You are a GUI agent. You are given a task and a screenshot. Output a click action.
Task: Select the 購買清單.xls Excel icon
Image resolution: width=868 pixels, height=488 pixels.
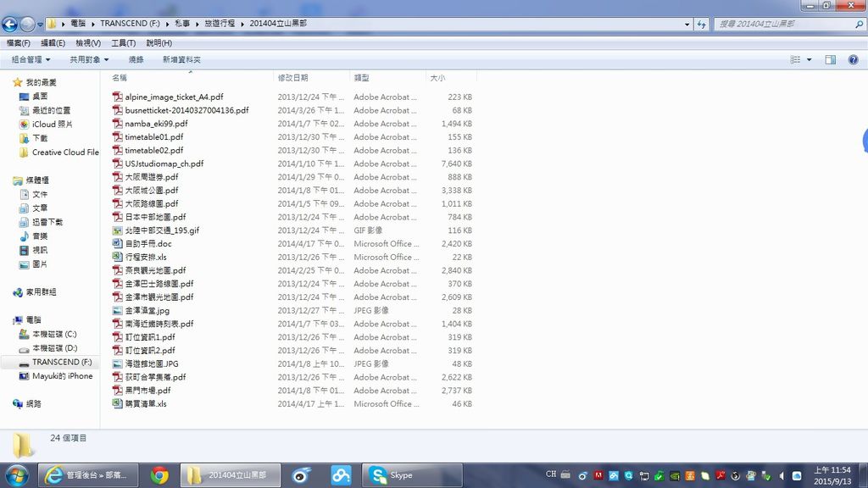pos(117,403)
